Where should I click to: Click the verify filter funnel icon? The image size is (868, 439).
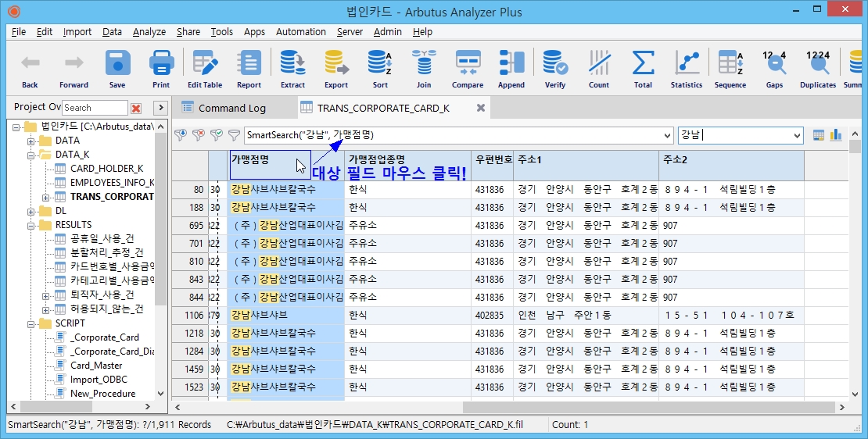tap(217, 135)
